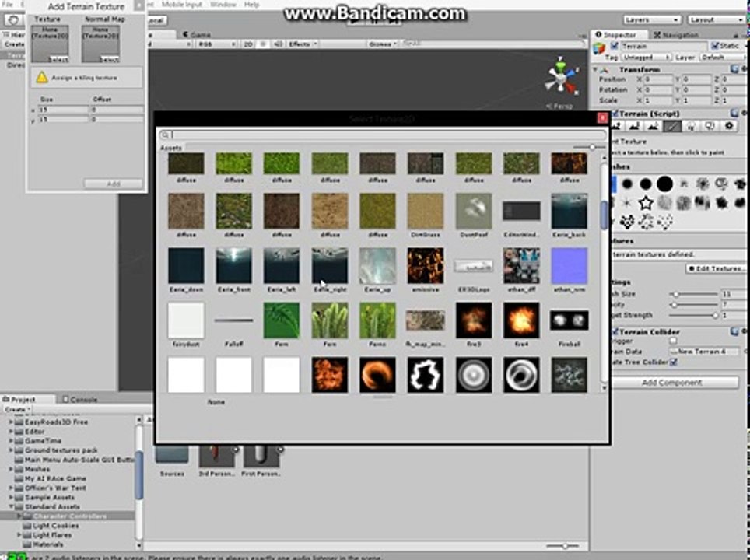The image size is (750, 560).
Task: Open the scene Gizmos dropdown
Action: pos(383,44)
